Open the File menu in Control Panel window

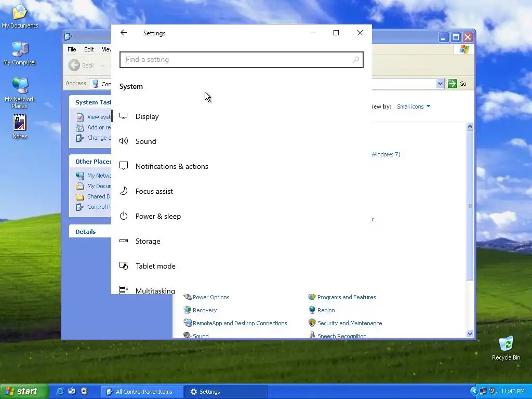point(72,49)
